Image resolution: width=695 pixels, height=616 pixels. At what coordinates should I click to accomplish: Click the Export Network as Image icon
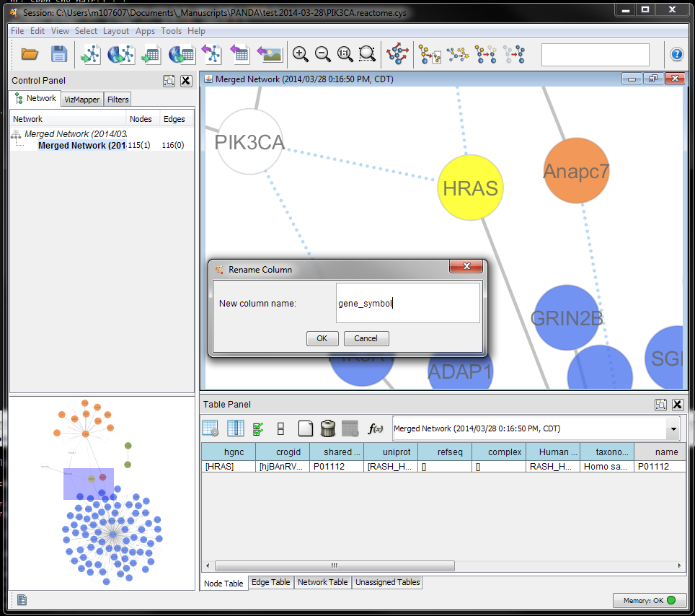click(x=270, y=54)
